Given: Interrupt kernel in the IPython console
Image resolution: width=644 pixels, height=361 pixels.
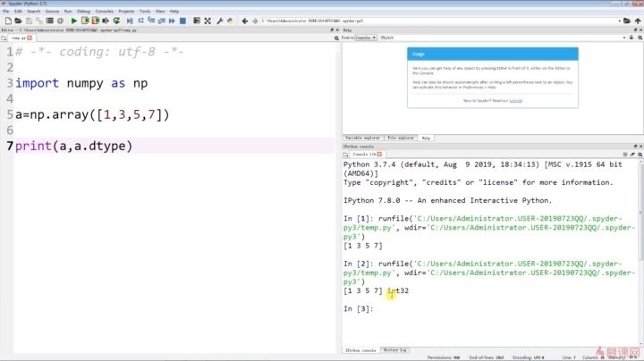Looking at the screenshot, I should 625,155.
